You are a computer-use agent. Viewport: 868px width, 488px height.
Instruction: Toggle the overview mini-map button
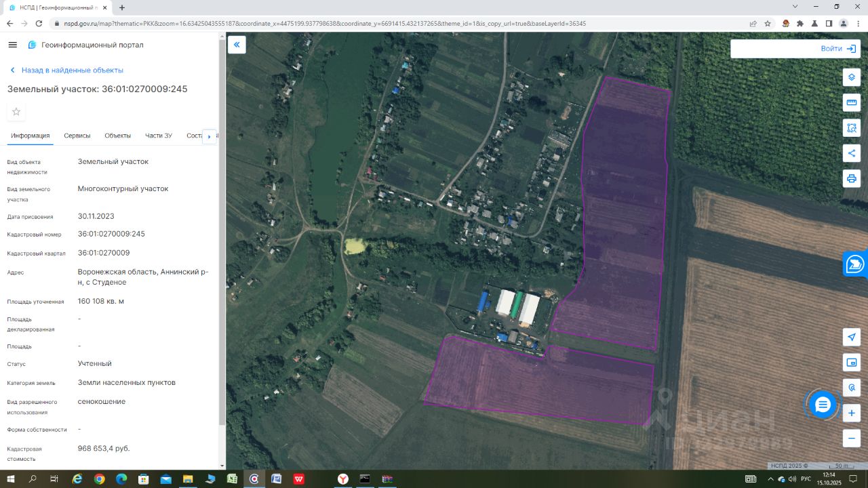(x=852, y=363)
